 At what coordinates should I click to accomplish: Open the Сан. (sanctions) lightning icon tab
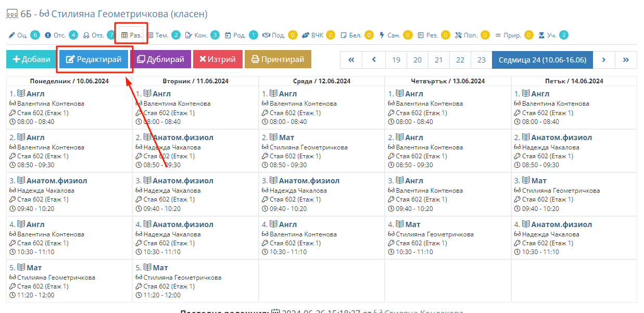click(393, 35)
